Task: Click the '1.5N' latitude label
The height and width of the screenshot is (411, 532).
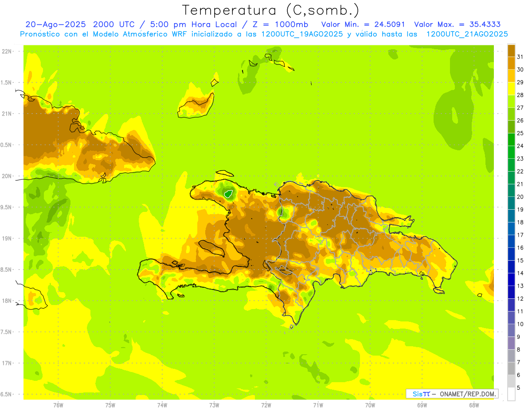Action: click(x=6, y=82)
